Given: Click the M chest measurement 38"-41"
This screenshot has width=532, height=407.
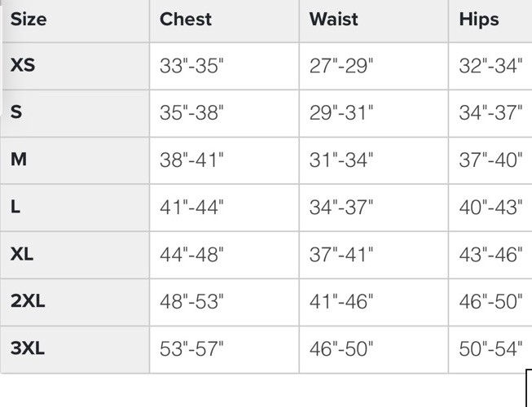Looking at the screenshot, I should [191, 161].
